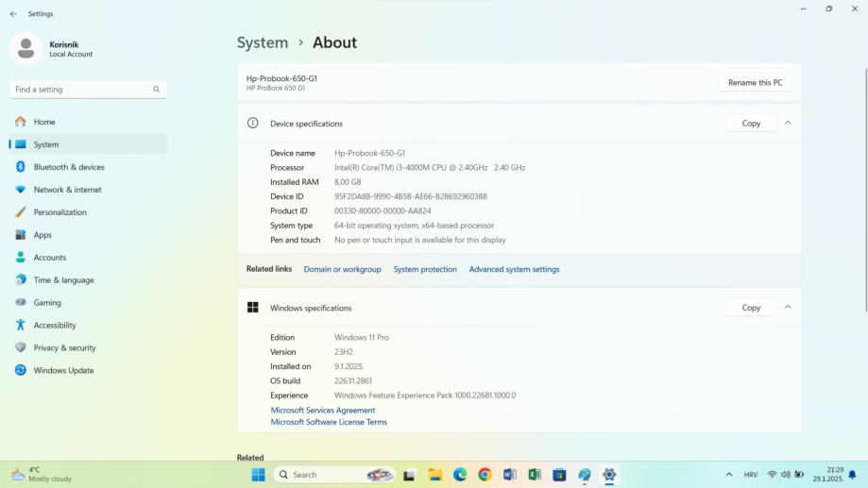Open the Wi-Fi network tray icon
Screen dimensions: 868x488
tap(773, 475)
